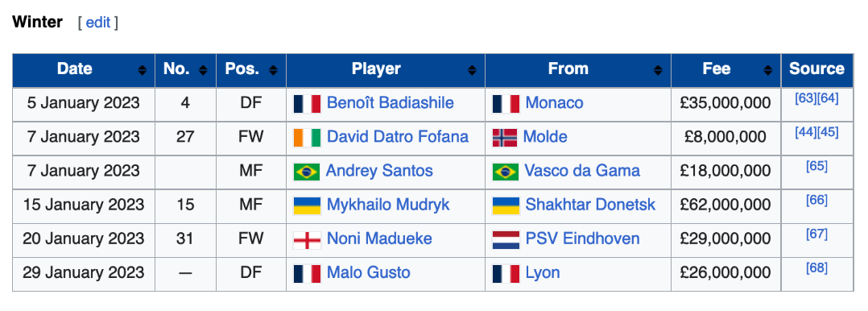Click the France flag next to Lyon
Screen dimensions: 868x311
tap(506, 273)
